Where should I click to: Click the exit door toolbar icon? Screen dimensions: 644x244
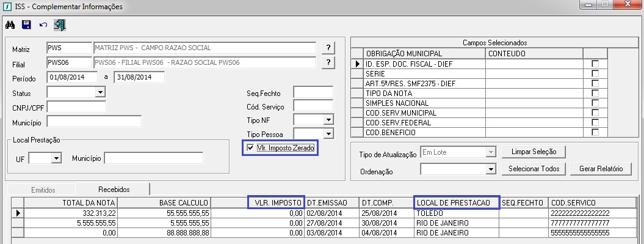click(60, 25)
